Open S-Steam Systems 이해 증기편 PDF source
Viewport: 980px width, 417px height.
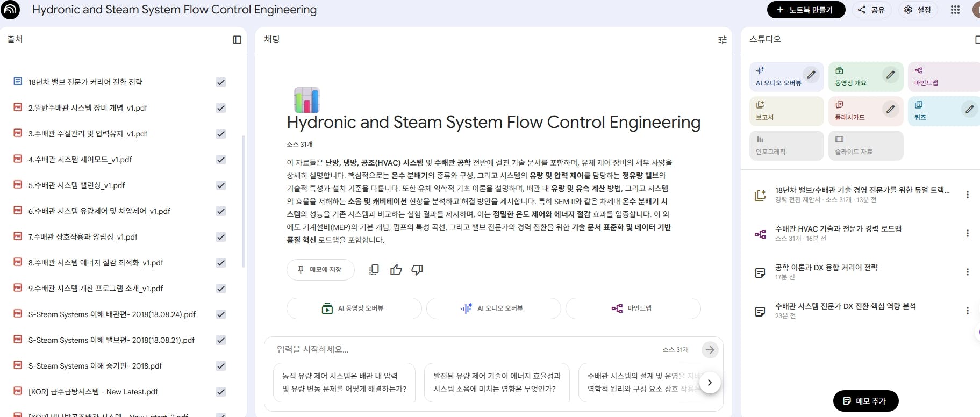click(95, 366)
